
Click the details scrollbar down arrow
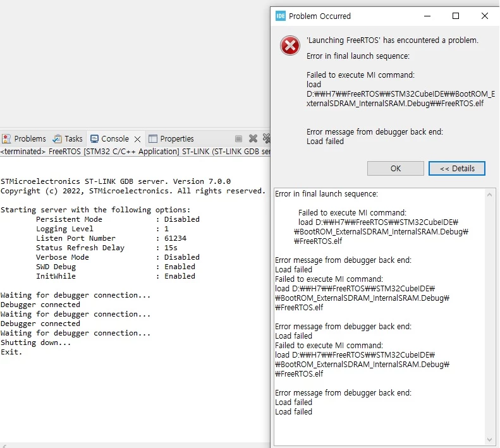[x=489, y=440]
